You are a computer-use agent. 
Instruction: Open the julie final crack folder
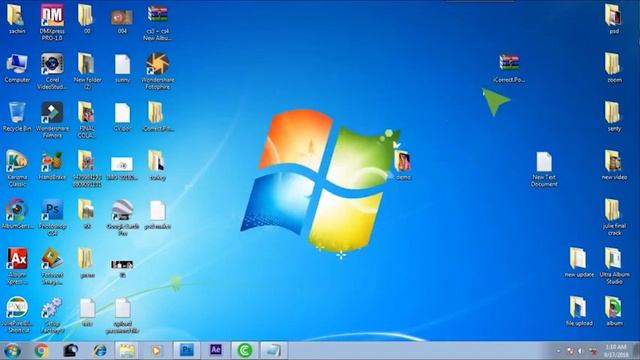pos(614,217)
